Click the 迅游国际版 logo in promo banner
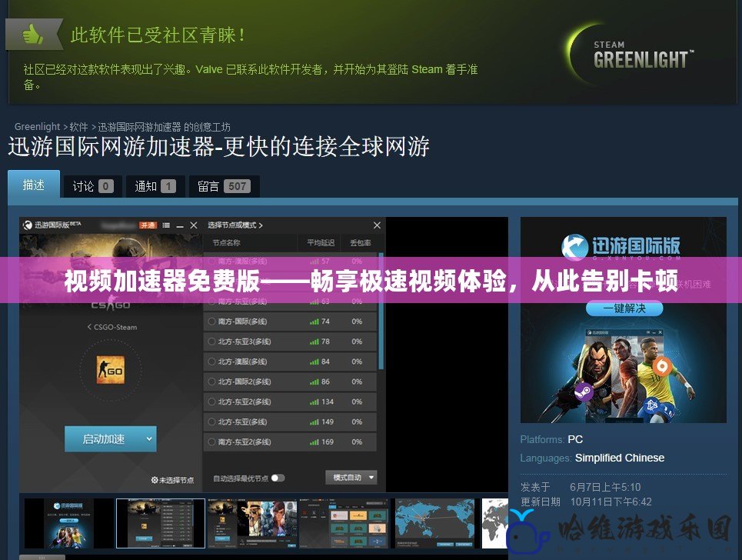Screen dimensions: 742x560 [x=621, y=247]
